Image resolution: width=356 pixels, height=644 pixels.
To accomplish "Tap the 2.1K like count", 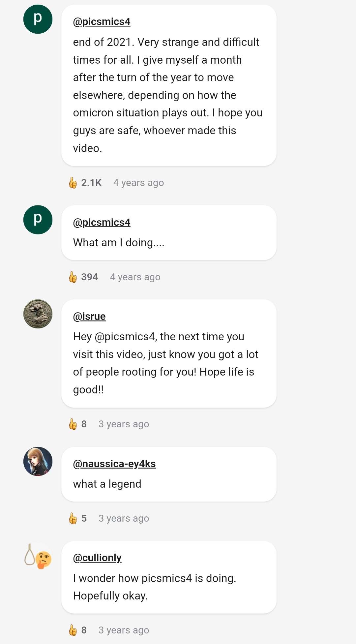I will 91,182.
